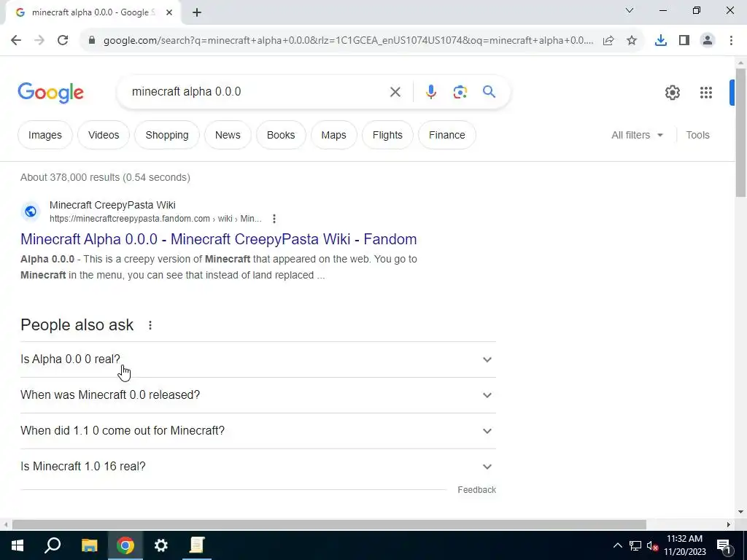The height and width of the screenshot is (560, 747).
Task: Switch to Images results tab
Action: coord(44,135)
